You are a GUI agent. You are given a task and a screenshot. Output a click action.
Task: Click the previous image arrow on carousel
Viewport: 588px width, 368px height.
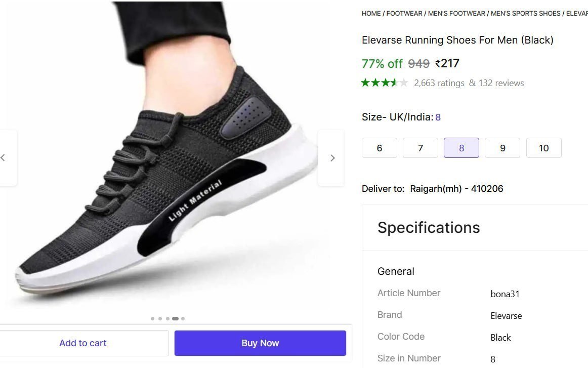coord(4,157)
